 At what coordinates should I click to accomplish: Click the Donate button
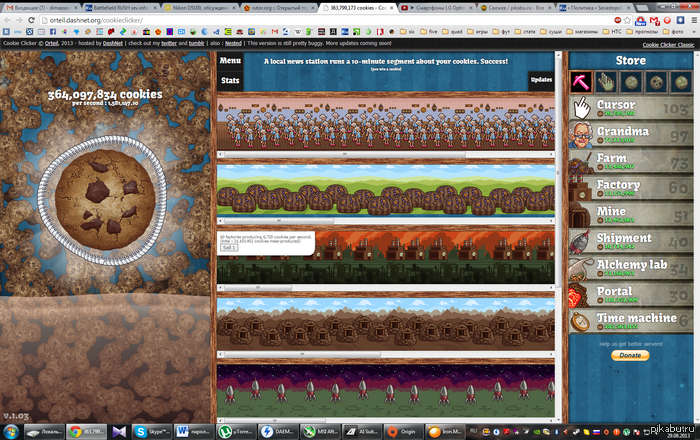[630, 355]
